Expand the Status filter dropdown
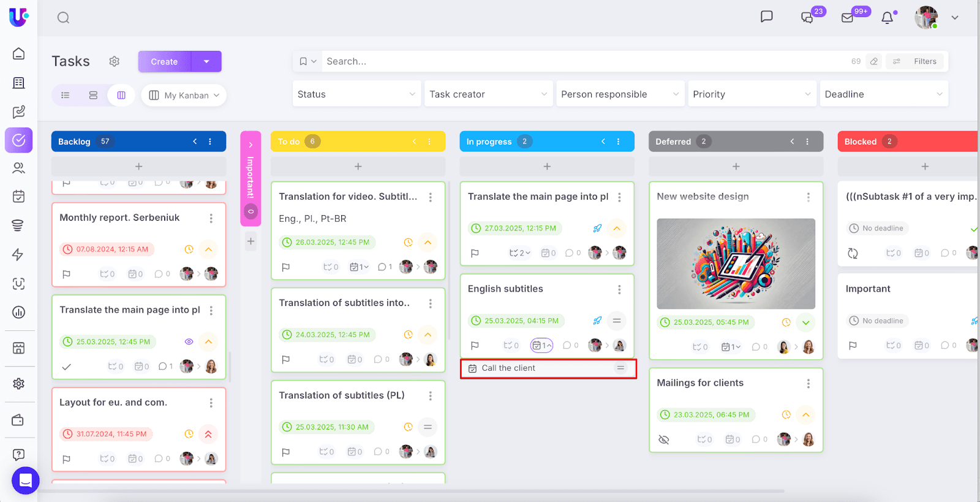Screen dimensions: 980x502 pos(357,94)
